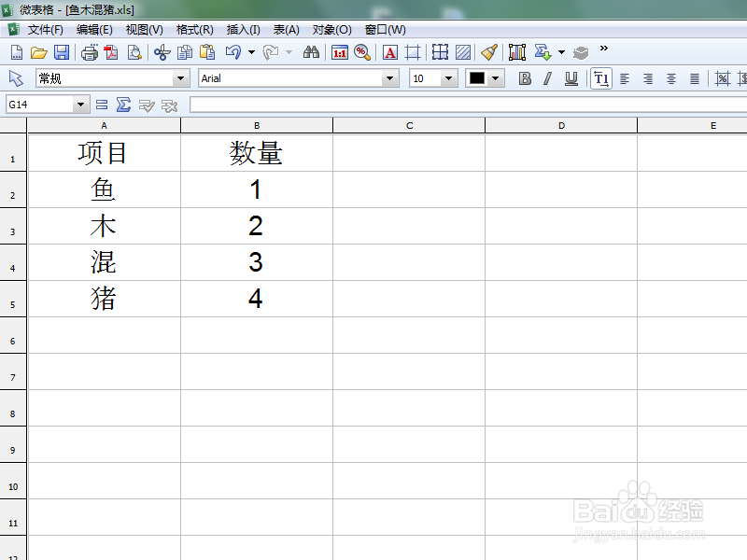Select column C header
747x560 pixels.
[x=409, y=126]
